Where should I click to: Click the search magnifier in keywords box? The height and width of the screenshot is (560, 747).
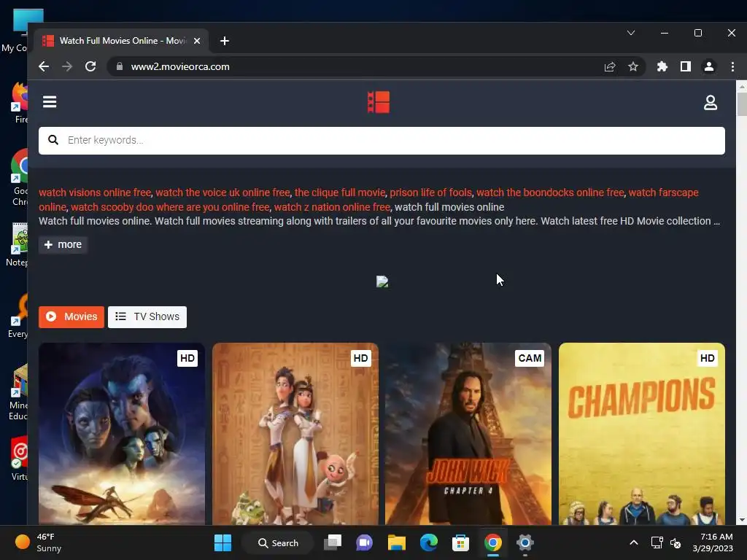point(53,140)
